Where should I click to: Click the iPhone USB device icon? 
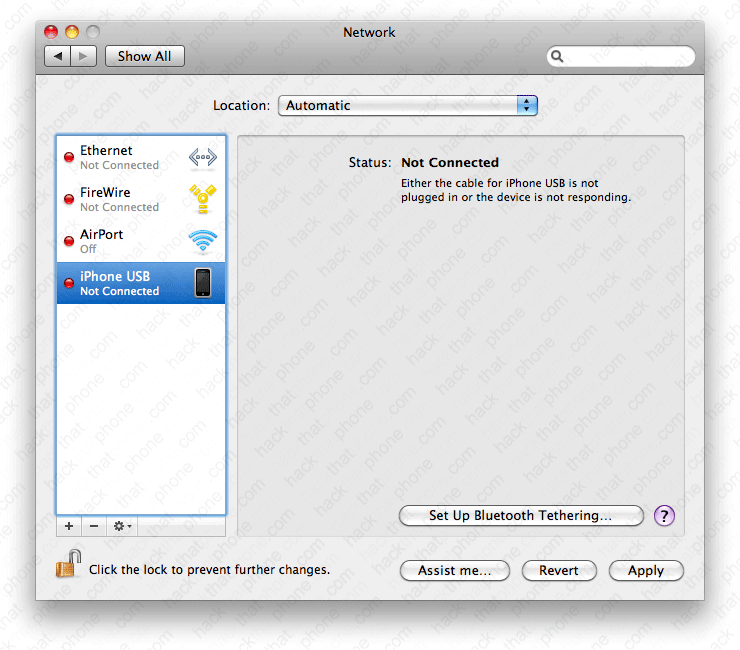[202, 283]
